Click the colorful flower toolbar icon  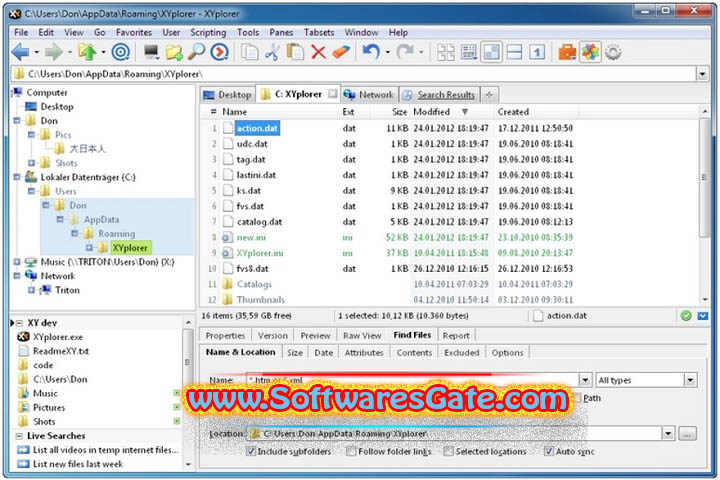pyautogui.click(x=590, y=52)
